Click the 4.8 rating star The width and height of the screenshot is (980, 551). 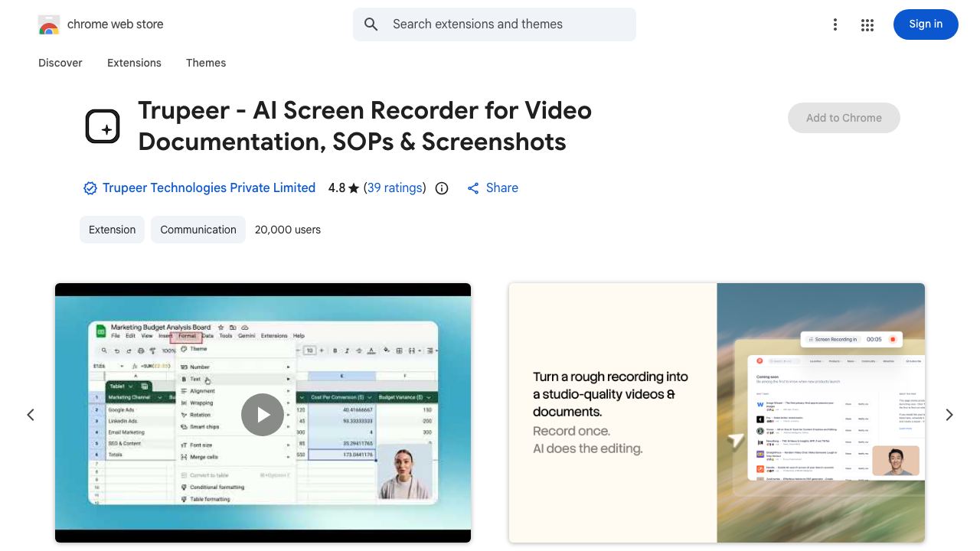click(x=354, y=188)
